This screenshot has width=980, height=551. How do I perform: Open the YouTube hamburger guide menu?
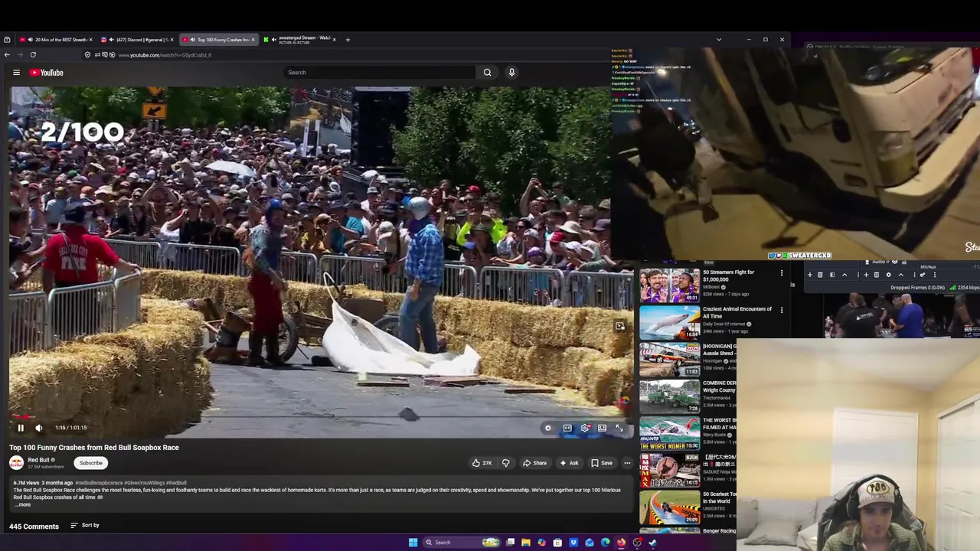tap(16, 73)
